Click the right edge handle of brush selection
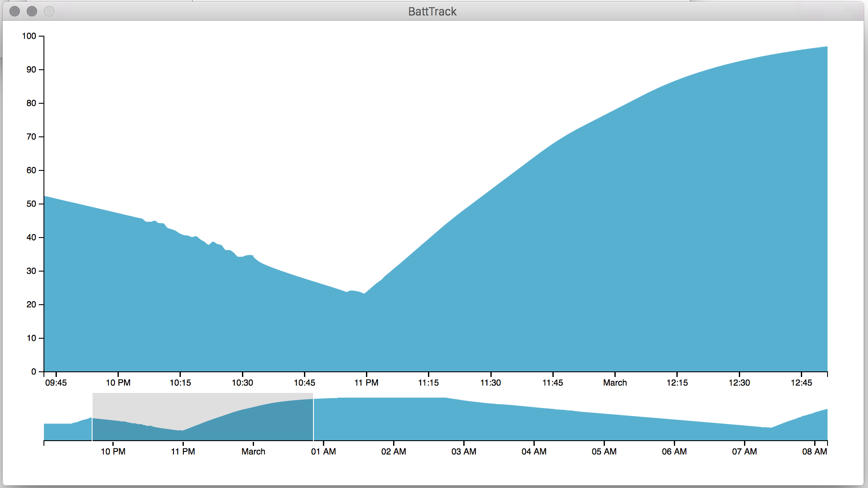 pos(313,417)
